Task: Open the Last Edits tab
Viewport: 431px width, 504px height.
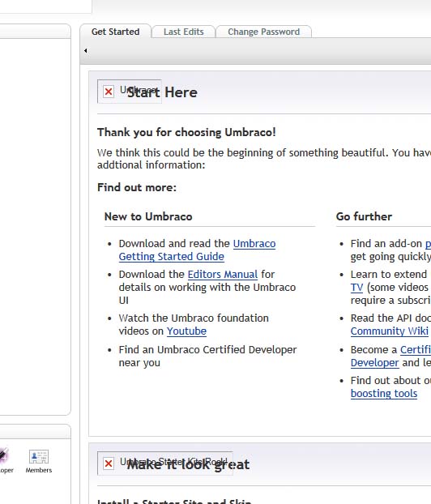Action: pos(184,32)
